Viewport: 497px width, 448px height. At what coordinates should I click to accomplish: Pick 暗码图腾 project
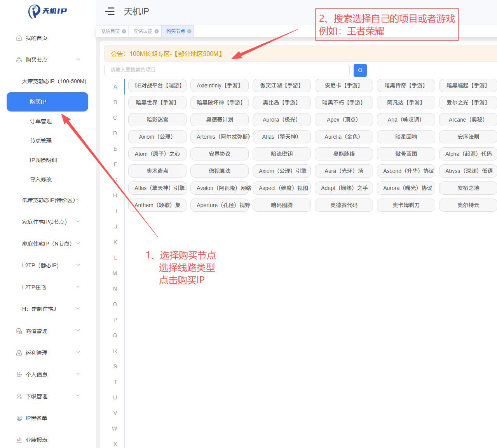point(282,205)
